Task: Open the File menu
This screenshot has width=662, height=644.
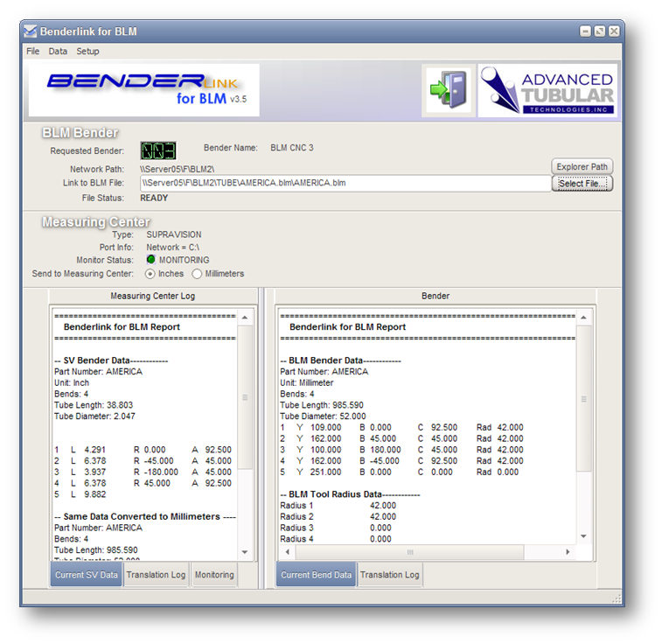Action: click(x=33, y=52)
